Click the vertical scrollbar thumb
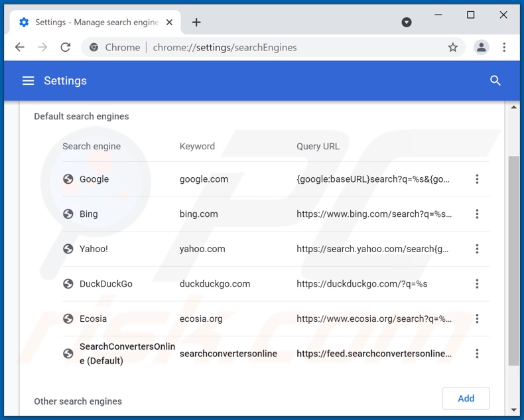Screen dimensions: 524x420 (x=513, y=261)
